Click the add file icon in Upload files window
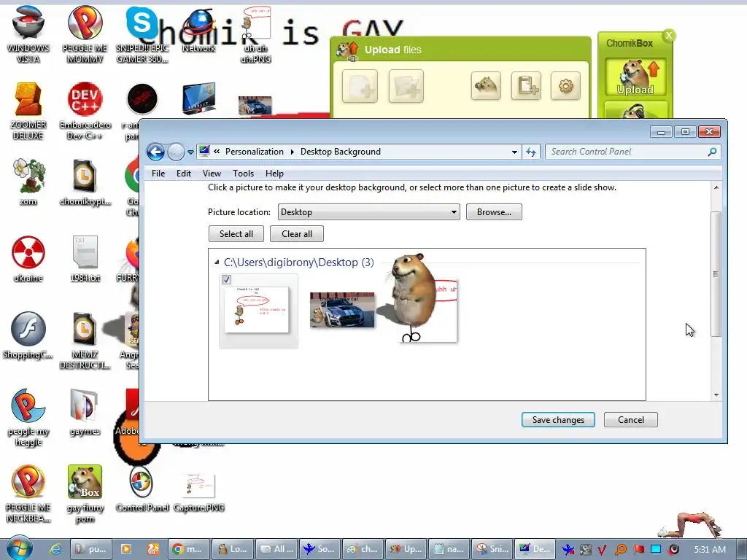Viewport: 747px width, 560px height. pos(360,86)
